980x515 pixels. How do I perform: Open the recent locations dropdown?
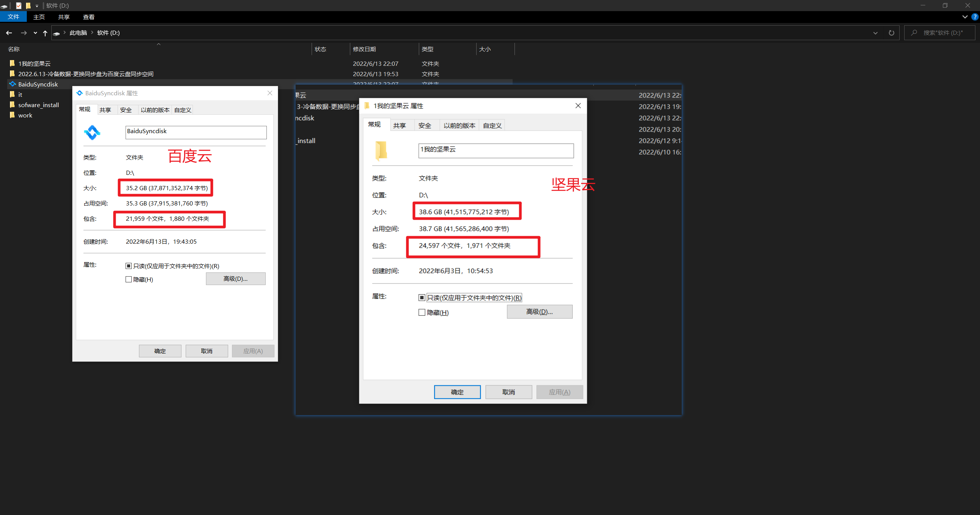(x=35, y=33)
